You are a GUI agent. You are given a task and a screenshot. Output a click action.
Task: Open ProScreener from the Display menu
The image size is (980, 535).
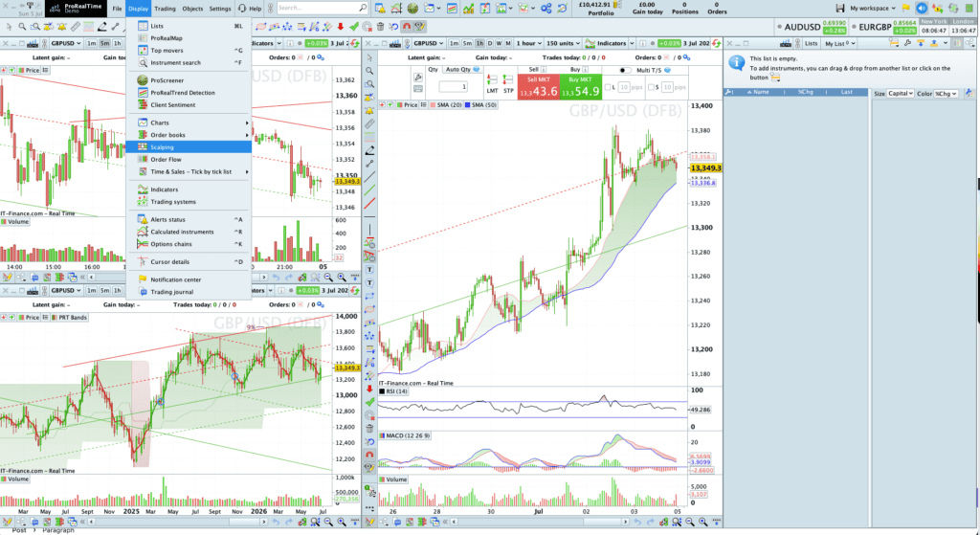tap(189, 80)
